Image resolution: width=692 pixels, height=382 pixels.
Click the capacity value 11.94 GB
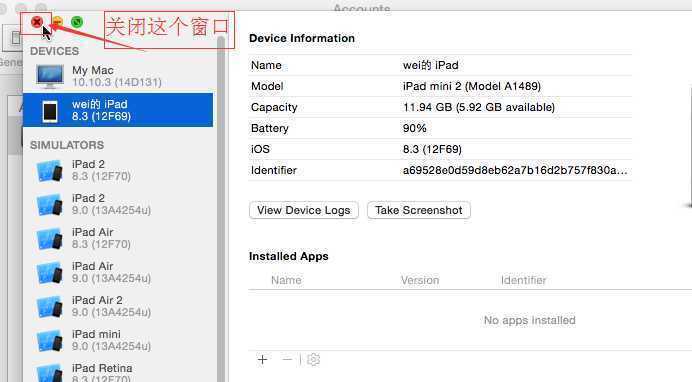(478, 107)
